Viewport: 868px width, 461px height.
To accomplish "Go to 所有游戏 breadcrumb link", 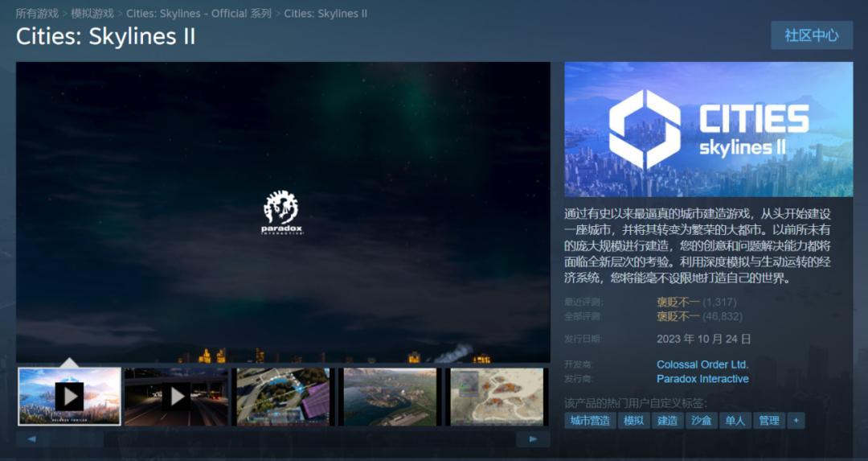I will pos(37,14).
